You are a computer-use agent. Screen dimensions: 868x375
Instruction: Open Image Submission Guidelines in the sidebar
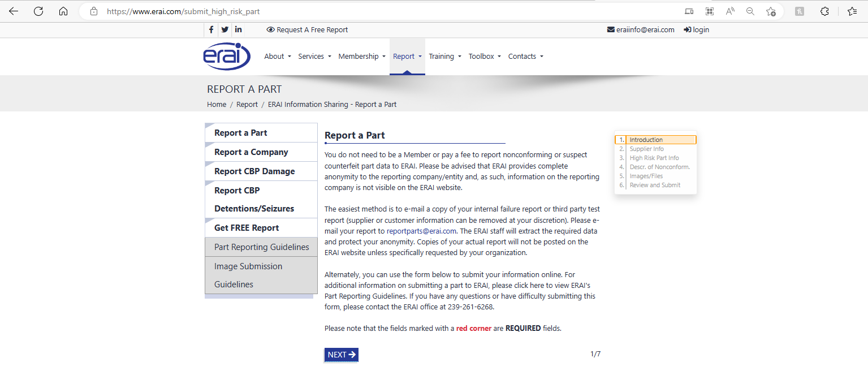(x=261, y=275)
